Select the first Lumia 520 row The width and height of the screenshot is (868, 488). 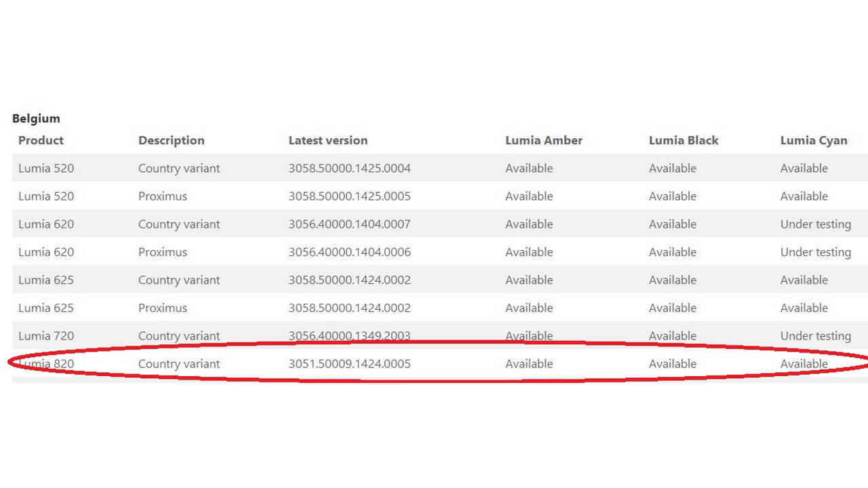tap(46, 168)
